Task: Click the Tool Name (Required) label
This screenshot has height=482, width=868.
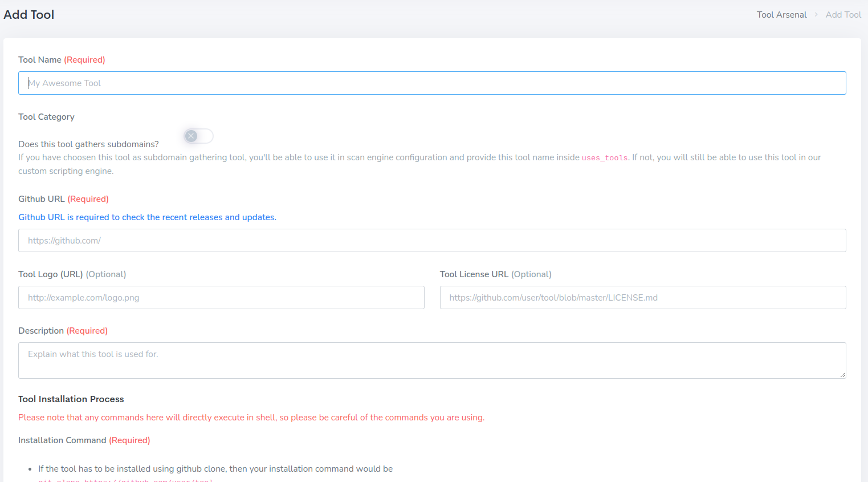Action: pyautogui.click(x=62, y=60)
